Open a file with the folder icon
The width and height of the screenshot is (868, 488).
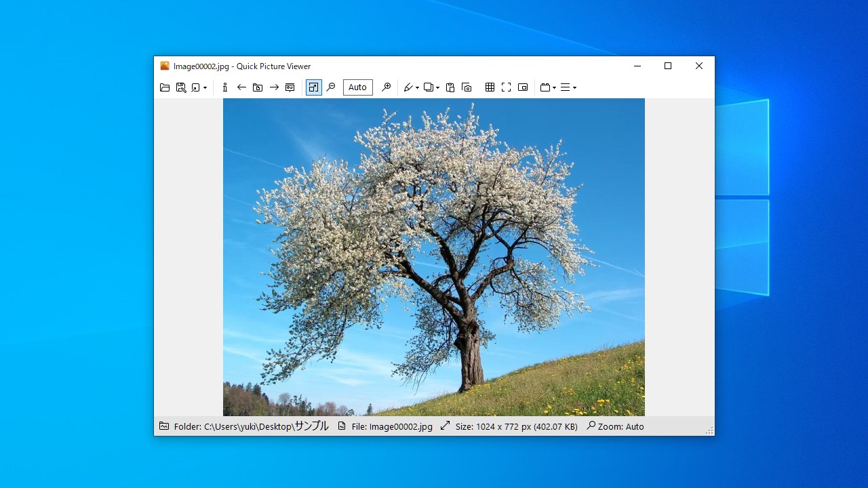(165, 87)
